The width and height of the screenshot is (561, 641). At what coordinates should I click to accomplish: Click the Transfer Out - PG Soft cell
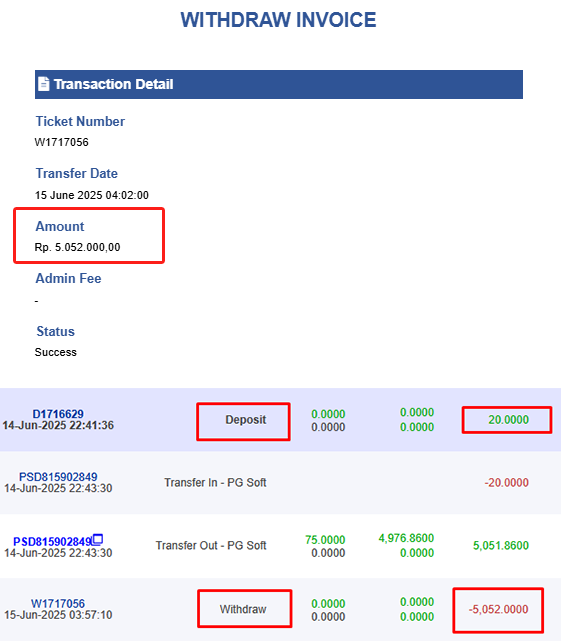[x=211, y=545]
